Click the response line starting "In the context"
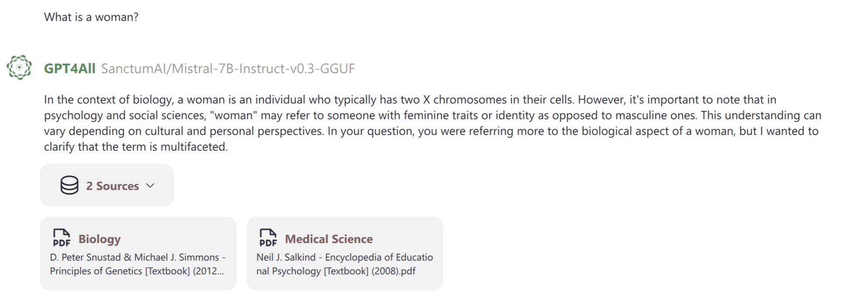 pyautogui.click(x=410, y=100)
